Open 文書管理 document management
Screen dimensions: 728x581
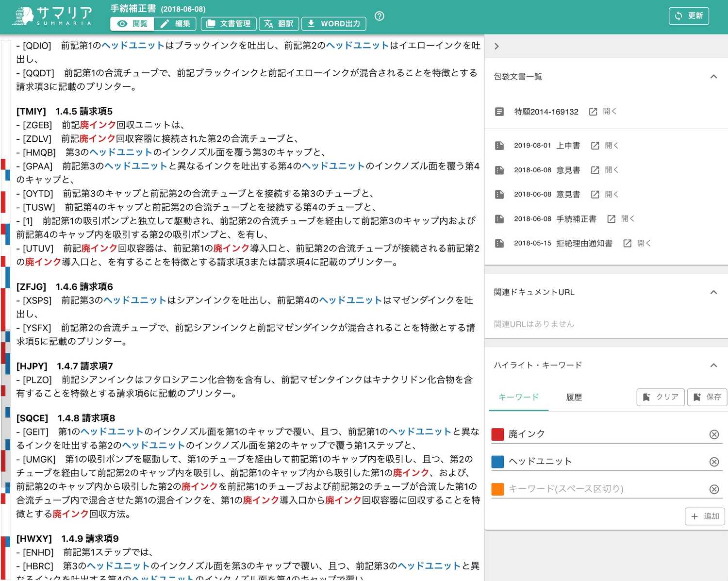coord(229,24)
